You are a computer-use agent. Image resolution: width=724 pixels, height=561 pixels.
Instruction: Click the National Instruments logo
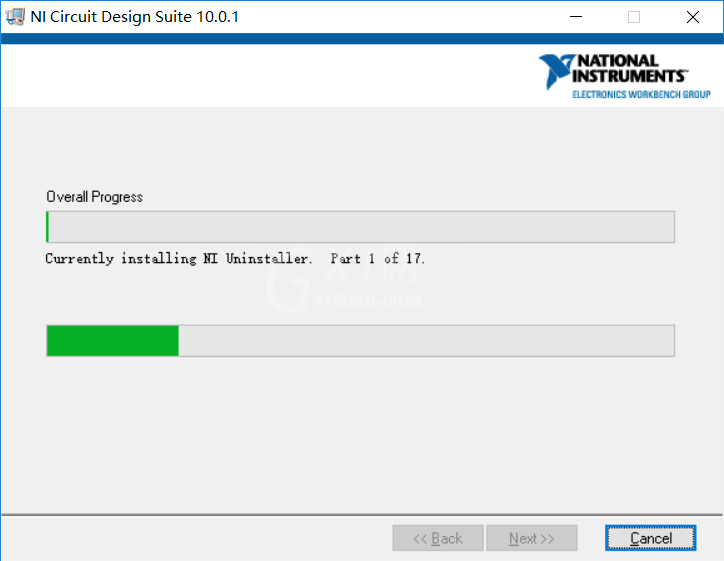click(x=624, y=76)
